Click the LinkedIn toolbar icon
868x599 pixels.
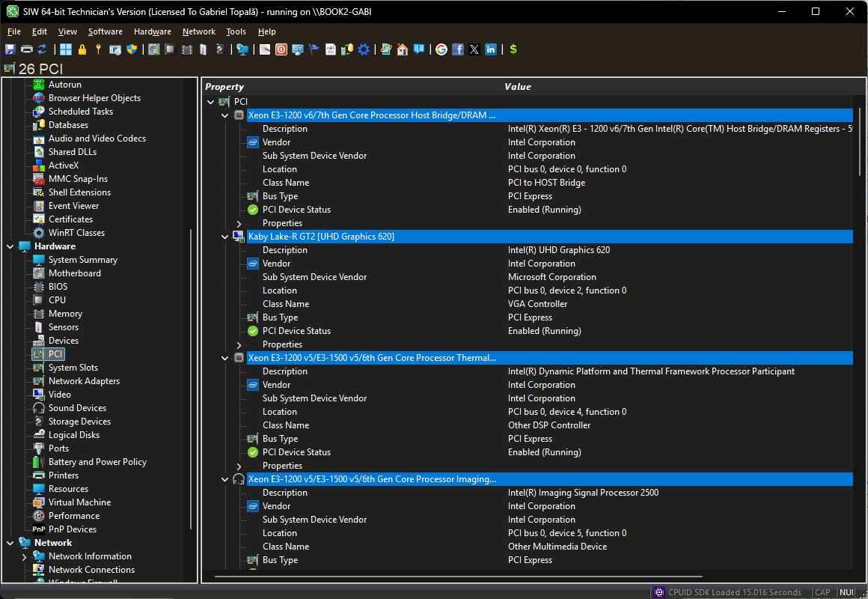[x=491, y=49]
